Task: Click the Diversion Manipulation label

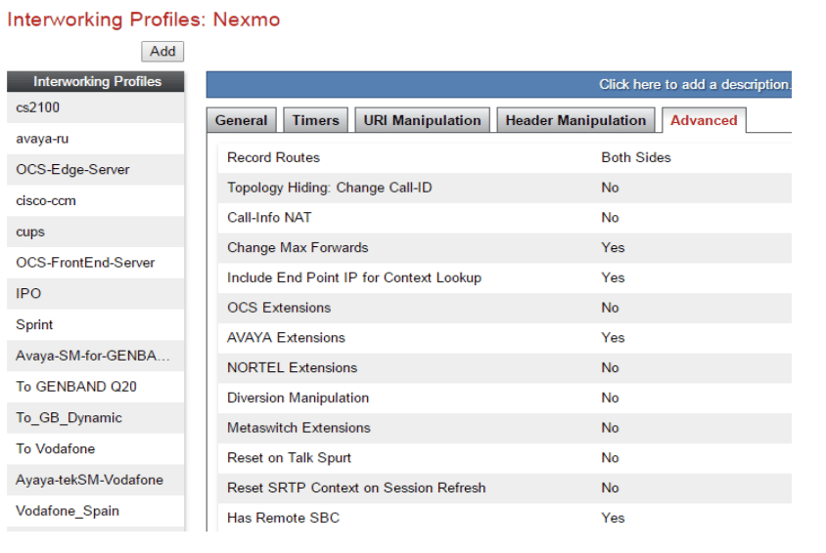Action: tap(298, 398)
